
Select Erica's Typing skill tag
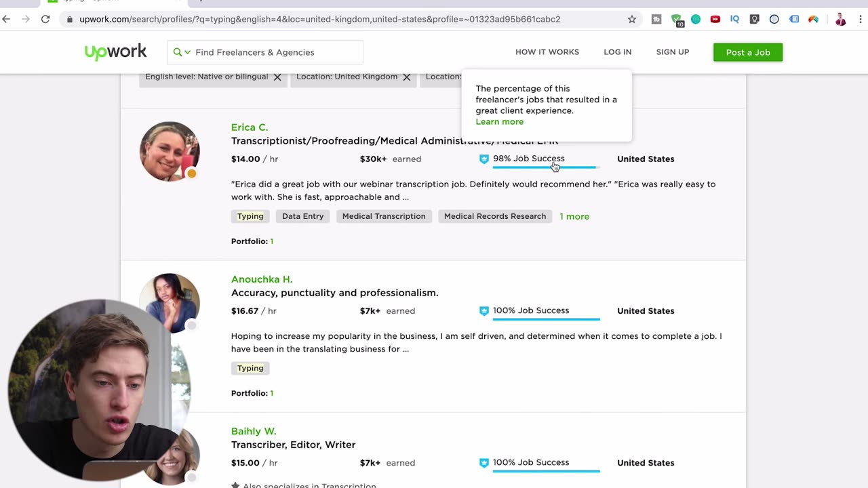pyautogui.click(x=250, y=216)
